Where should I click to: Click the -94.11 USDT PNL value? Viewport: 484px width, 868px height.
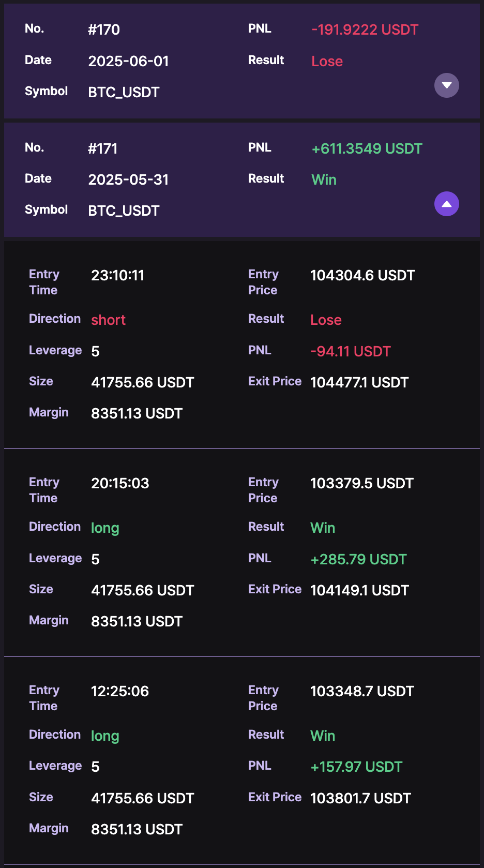(x=350, y=352)
